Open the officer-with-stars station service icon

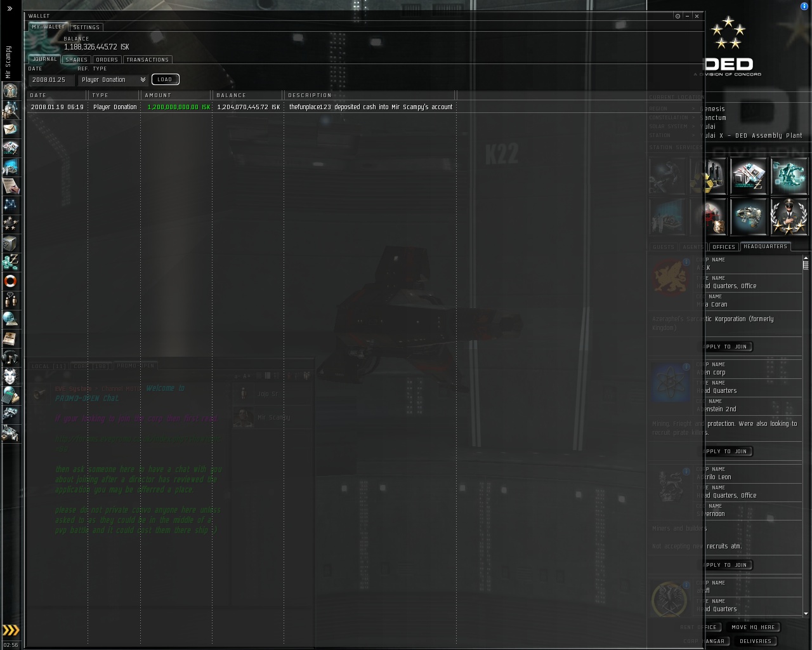pyautogui.click(x=789, y=216)
